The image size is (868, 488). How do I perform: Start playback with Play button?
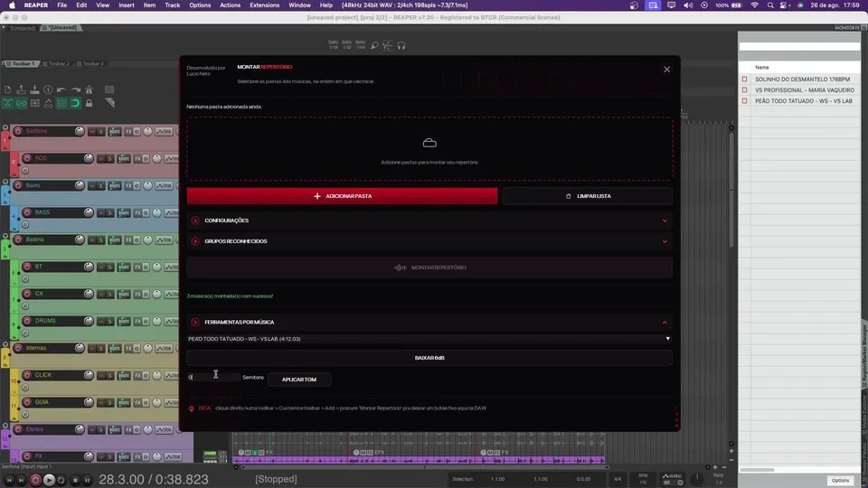[49, 480]
